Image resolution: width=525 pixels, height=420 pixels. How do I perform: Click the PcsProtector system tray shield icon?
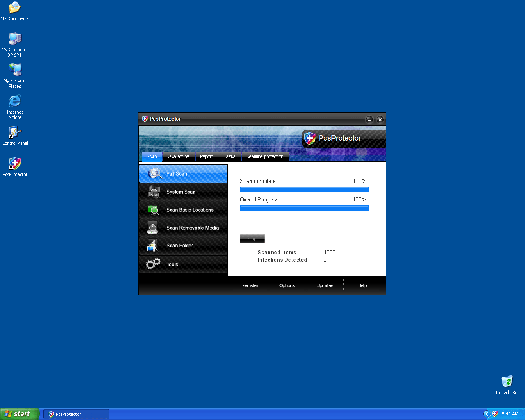[495, 414]
